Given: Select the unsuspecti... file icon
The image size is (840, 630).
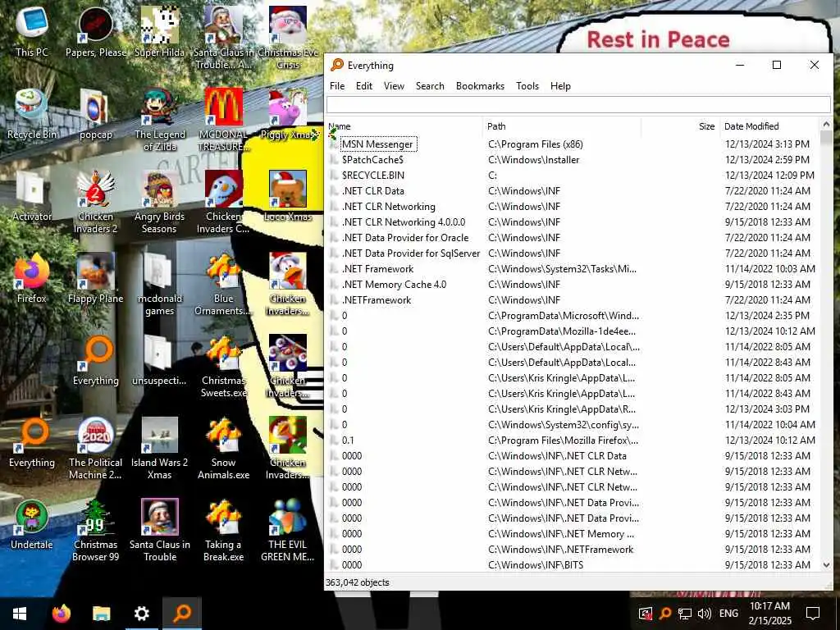Looking at the screenshot, I should (x=160, y=360).
